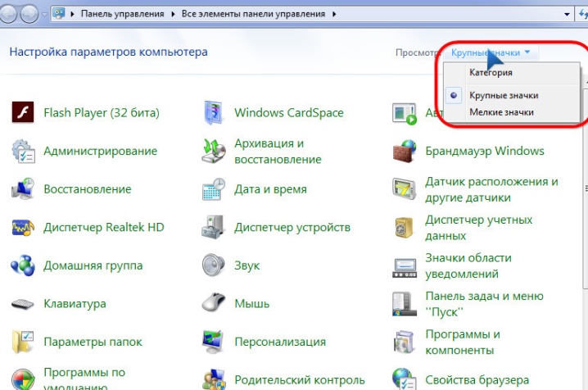Open the Параметры папок link
588x390 pixels.
point(93,342)
